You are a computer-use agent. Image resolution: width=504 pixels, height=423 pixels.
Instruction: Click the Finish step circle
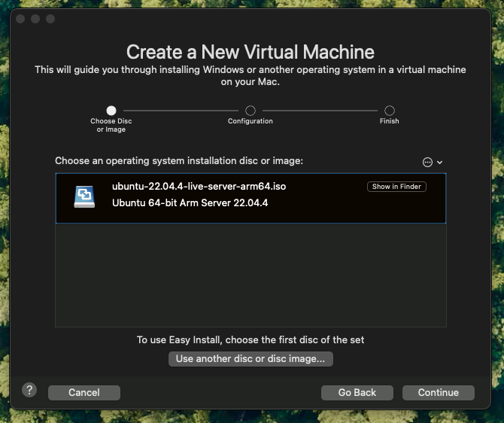pyautogui.click(x=390, y=110)
